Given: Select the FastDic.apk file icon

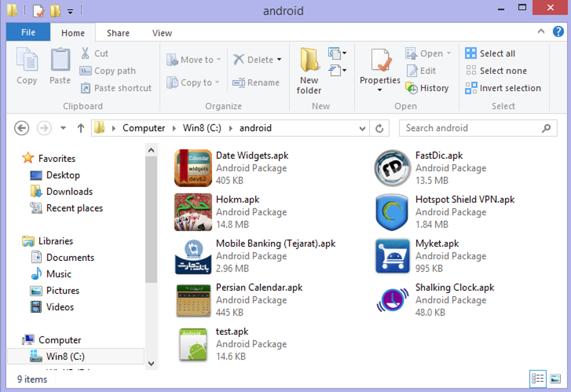Looking at the screenshot, I should tap(392, 168).
